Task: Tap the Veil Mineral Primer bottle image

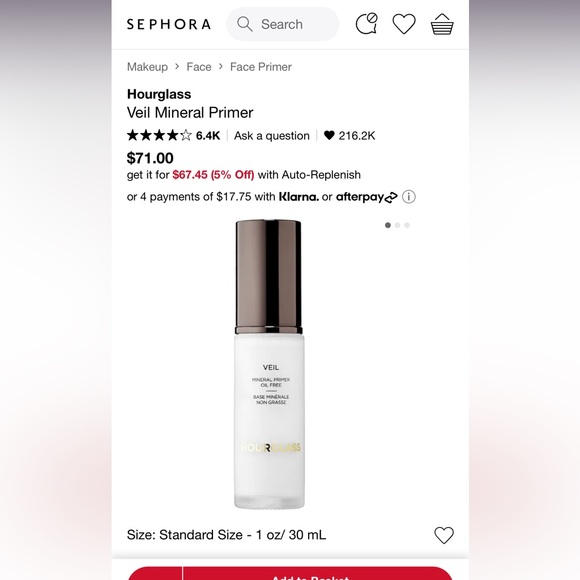Action: point(269,364)
